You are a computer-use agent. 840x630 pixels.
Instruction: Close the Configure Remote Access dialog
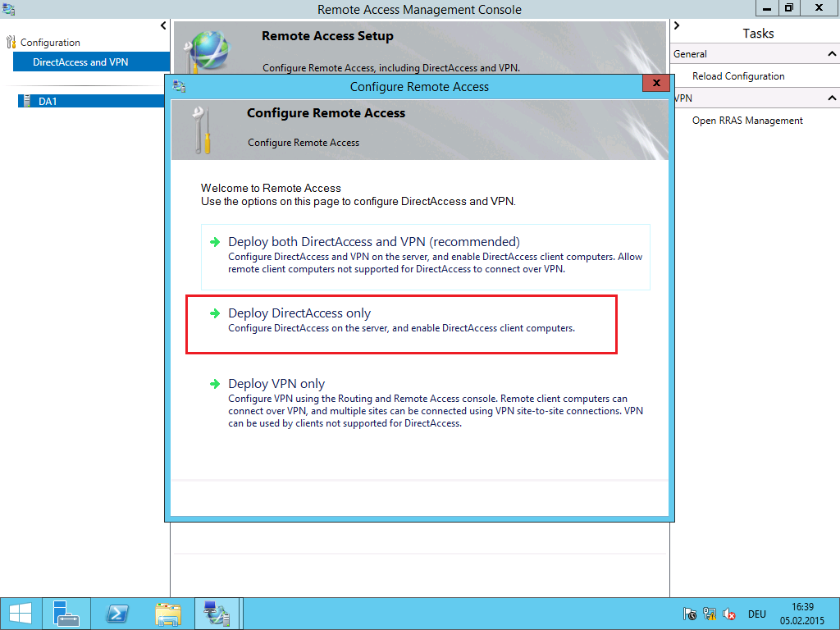pyautogui.click(x=655, y=83)
